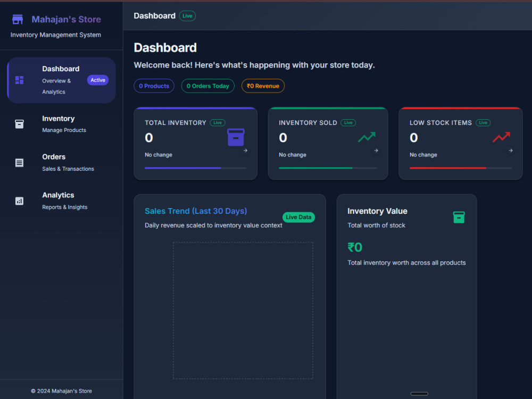Click the Mahajan's Store title text
The height and width of the screenshot is (399, 532).
point(66,19)
